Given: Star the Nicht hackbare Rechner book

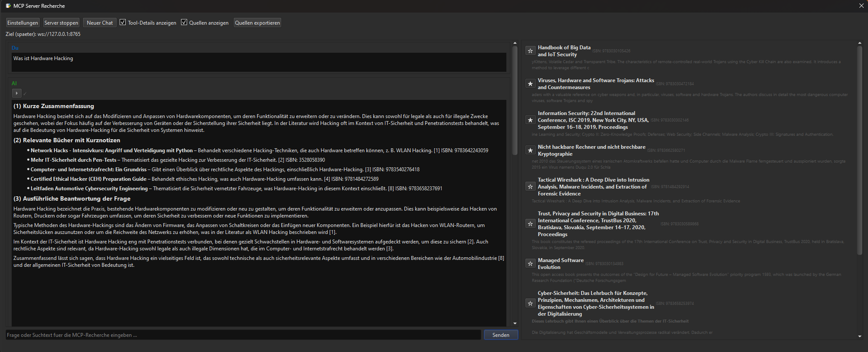Looking at the screenshot, I should pyautogui.click(x=530, y=150).
